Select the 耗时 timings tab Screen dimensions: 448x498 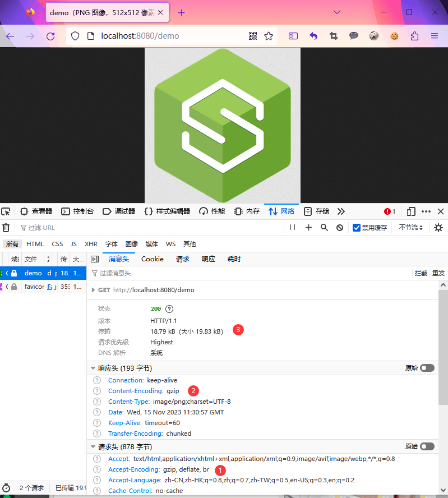click(234, 259)
